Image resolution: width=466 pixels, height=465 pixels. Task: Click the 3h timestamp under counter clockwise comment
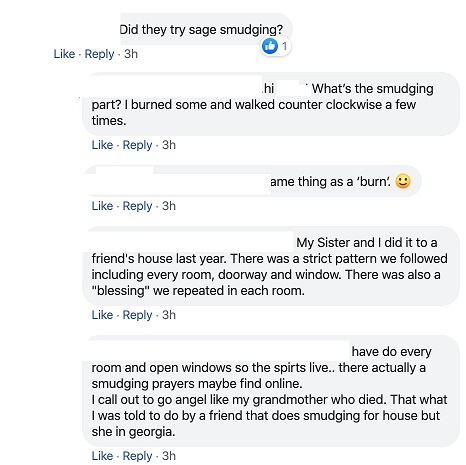[x=169, y=145]
